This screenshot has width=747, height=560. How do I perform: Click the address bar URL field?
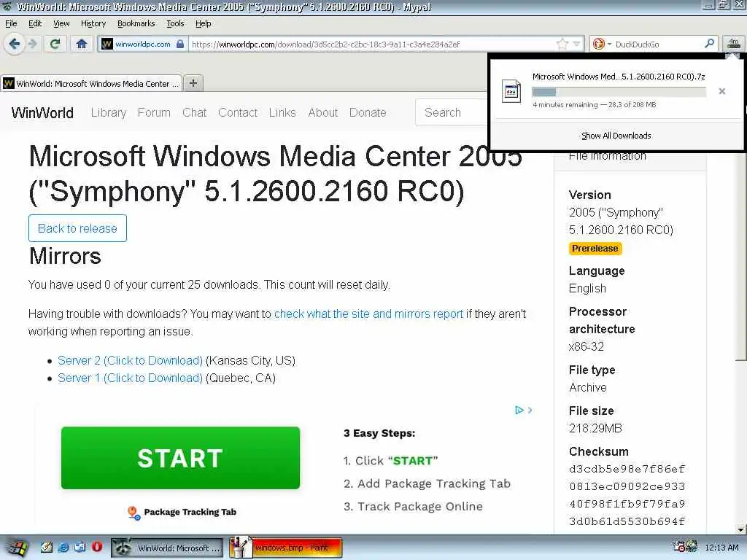pos(371,44)
